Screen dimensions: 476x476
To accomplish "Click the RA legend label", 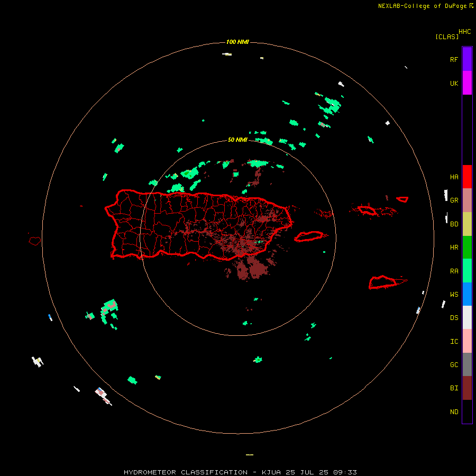I will [x=454, y=271].
